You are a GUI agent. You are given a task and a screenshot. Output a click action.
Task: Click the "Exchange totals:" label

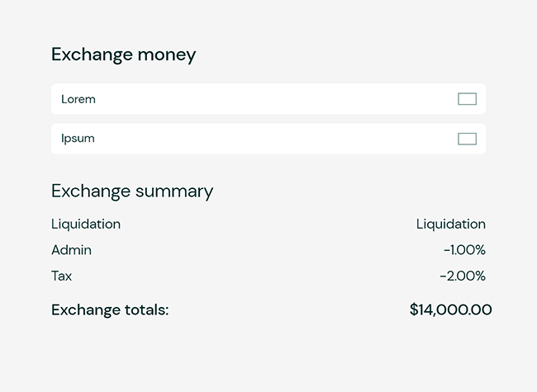tap(110, 310)
